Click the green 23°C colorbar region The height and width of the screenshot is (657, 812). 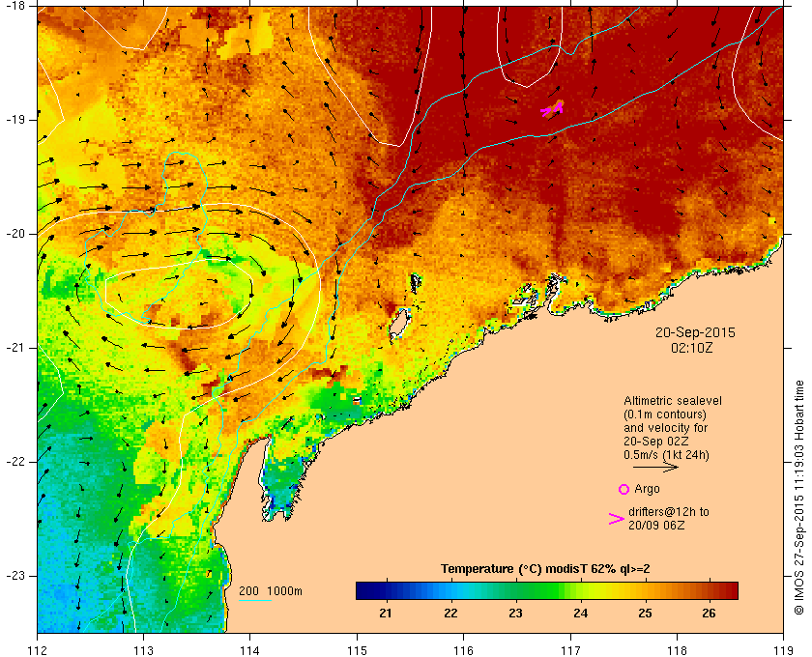[x=515, y=590]
